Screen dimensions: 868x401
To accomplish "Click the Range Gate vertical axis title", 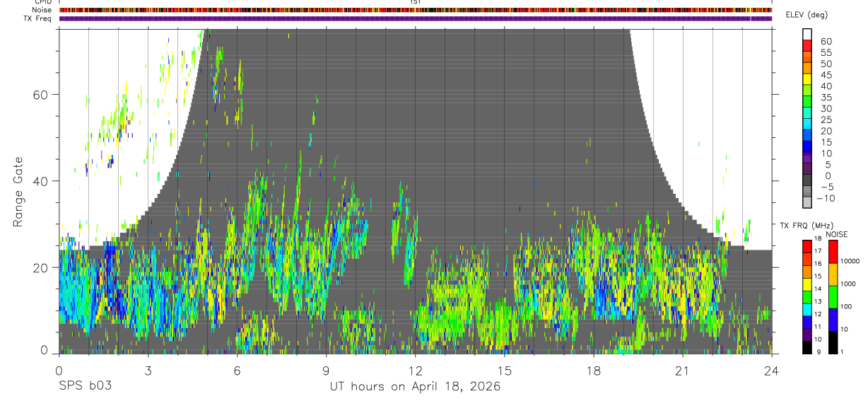I will (18, 190).
